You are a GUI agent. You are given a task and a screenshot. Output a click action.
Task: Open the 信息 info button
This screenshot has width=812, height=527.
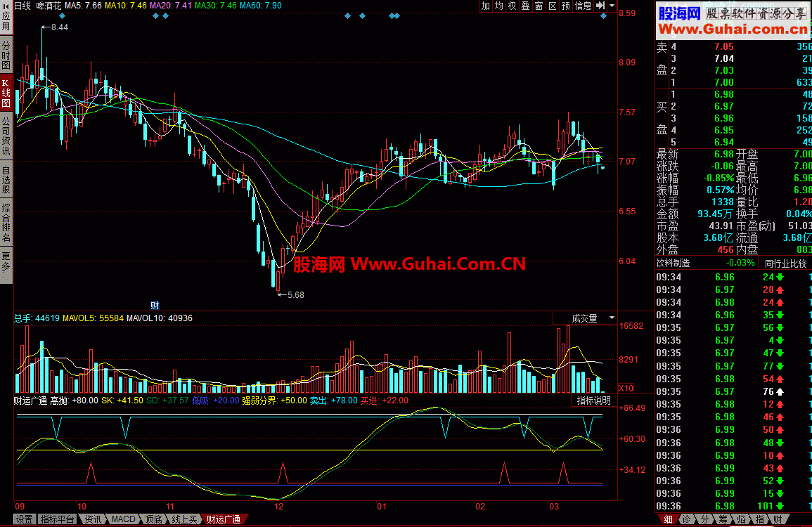(583, 6)
